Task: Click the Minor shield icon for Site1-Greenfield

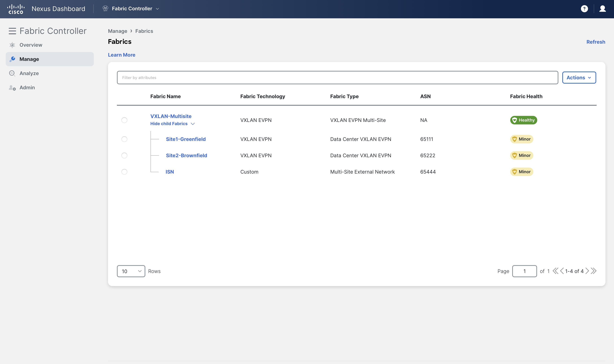Action: (x=515, y=139)
